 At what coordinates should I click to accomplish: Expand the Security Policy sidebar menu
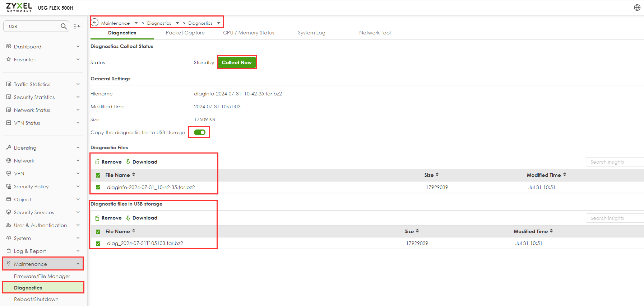[78, 187]
